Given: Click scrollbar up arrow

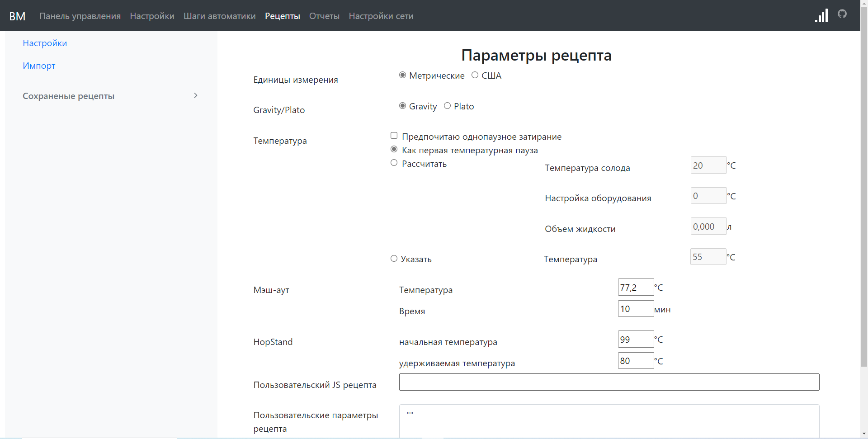Looking at the screenshot, I should tap(864, 4).
